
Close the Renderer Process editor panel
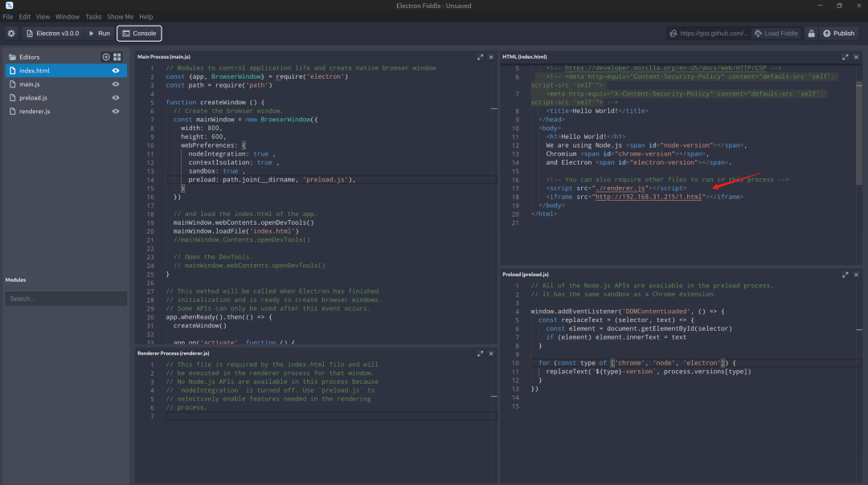coord(492,353)
